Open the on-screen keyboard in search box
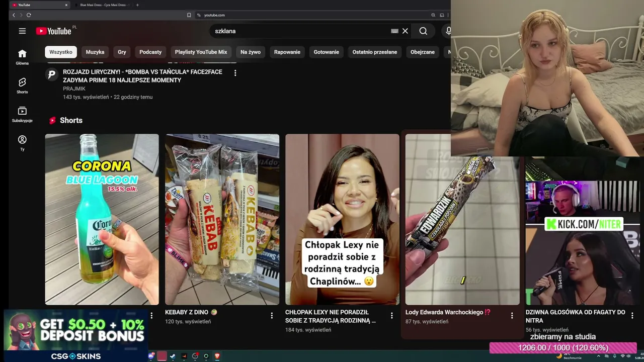The height and width of the screenshot is (362, 644). [394, 31]
